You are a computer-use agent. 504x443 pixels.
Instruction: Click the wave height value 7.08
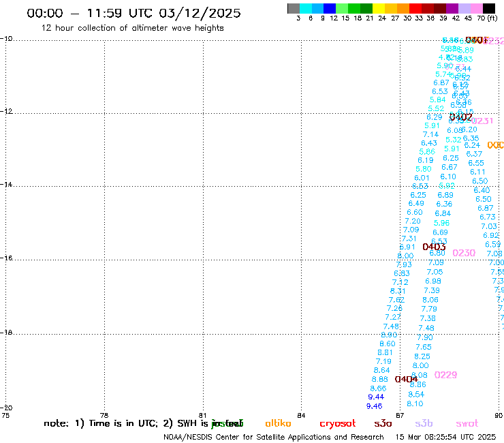(494, 254)
